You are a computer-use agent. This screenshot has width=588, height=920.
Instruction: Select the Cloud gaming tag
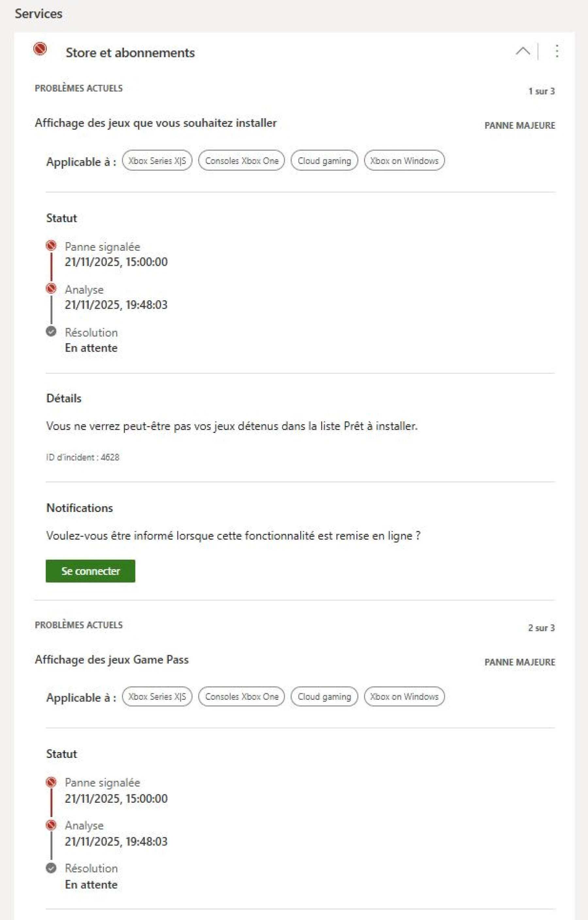pos(325,161)
